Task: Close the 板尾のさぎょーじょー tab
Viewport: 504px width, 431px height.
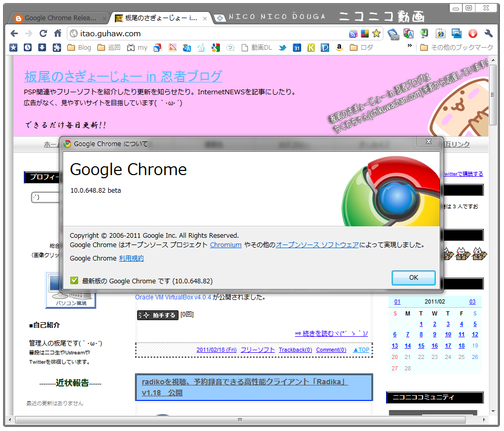Action: [205, 19]
